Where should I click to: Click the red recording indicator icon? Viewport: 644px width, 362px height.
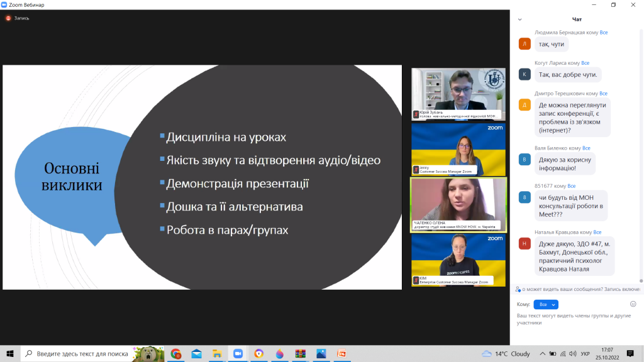click(x=8, y=18)
